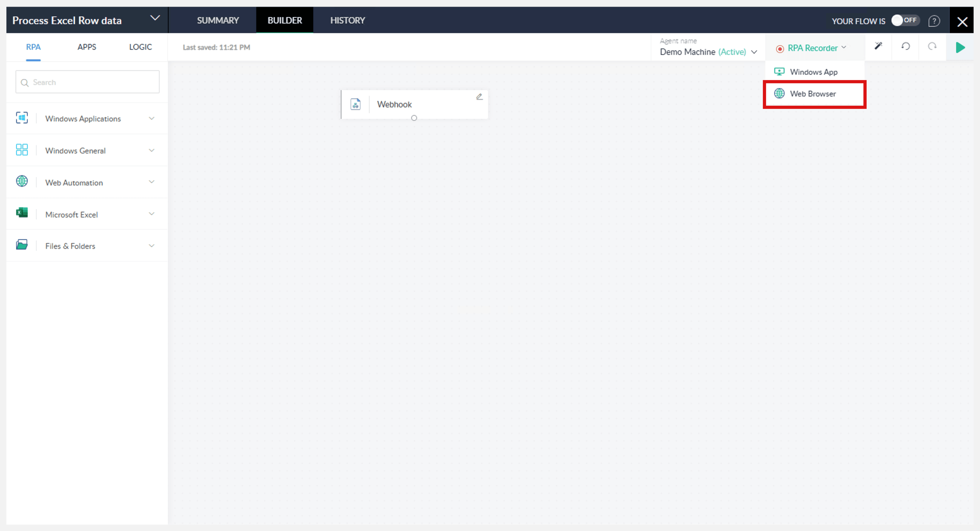Expand the Windows Applications category
980x531 pixels.
click(152, 118)
